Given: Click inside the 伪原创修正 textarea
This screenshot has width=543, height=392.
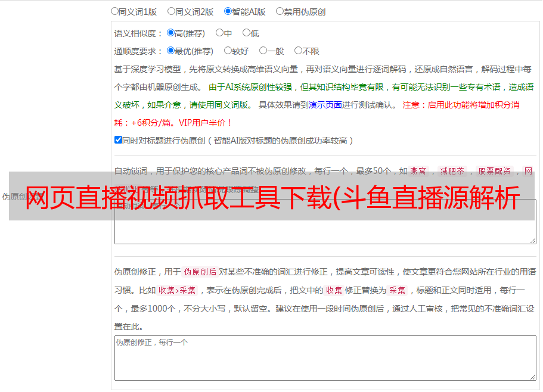Looking at the screenshot, I should pos(325,358).
